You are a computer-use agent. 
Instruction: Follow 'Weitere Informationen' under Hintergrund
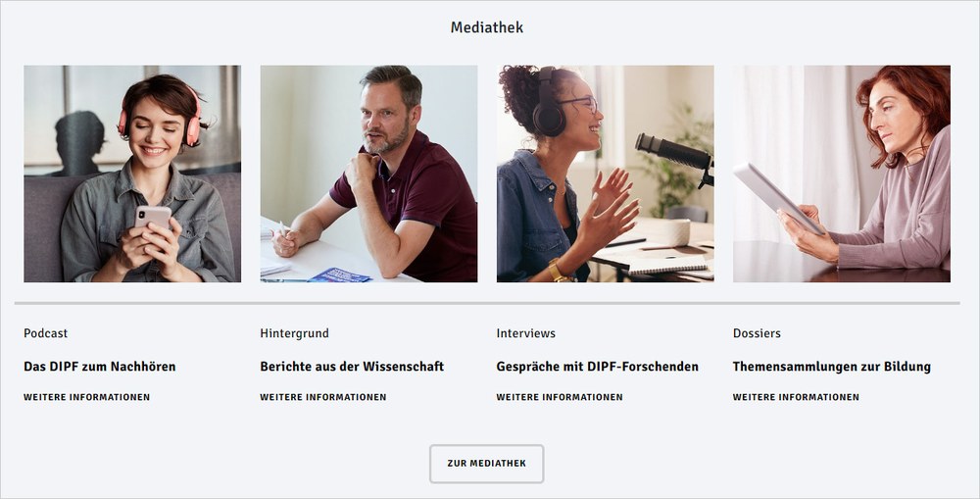pos(323,397)
